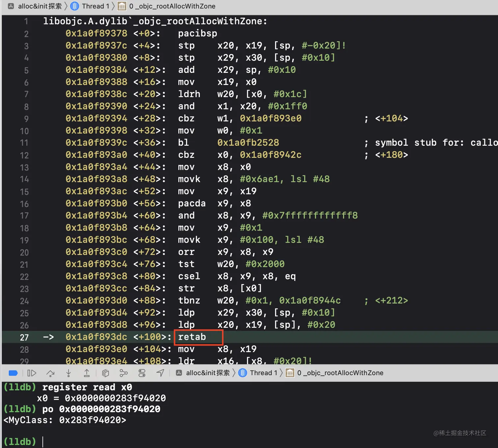Open the Debug Memory Graph icon
The height and width of the screenshot is (448, 498).
tap(124, 373)
